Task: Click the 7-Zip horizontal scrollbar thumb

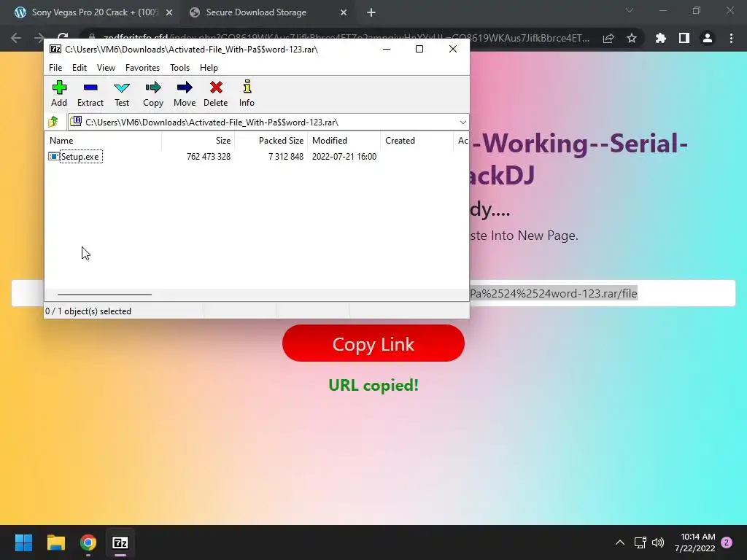Action: 104,295
